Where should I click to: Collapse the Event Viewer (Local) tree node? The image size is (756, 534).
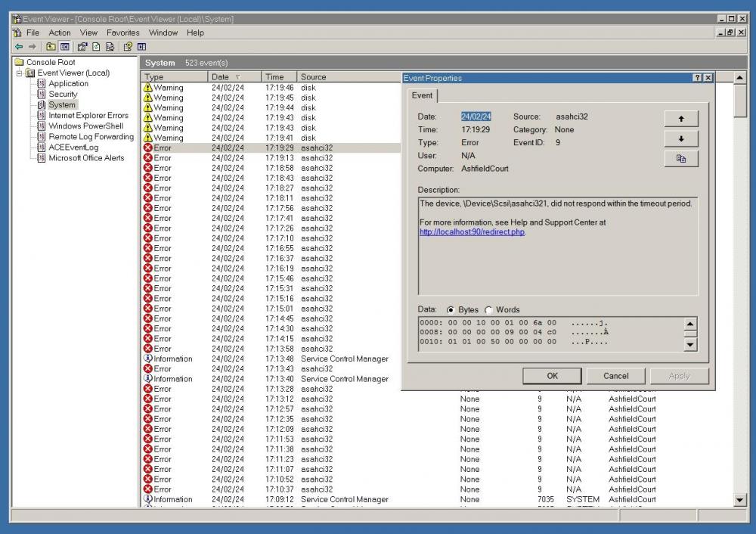tap(20, 73)
